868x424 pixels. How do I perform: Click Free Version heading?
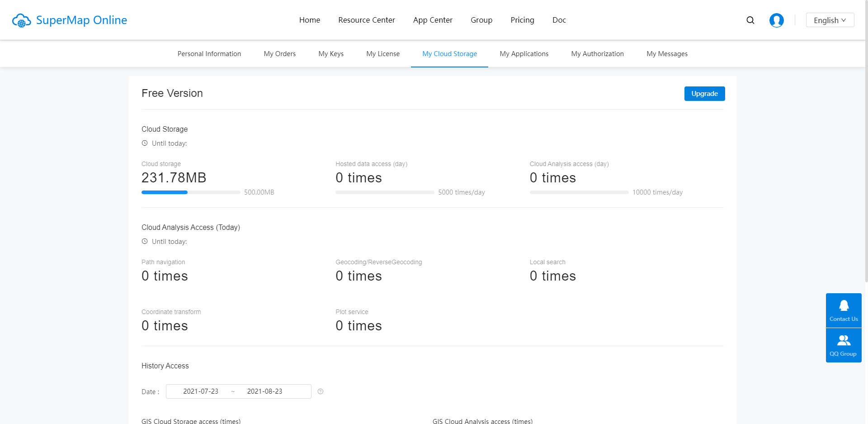(172, 93)
